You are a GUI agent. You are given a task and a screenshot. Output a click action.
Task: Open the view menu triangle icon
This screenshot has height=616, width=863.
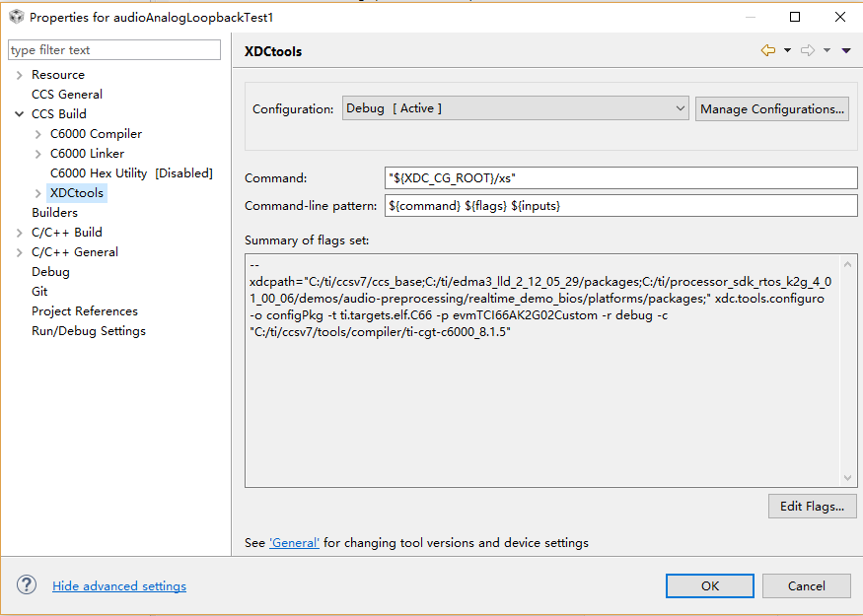(846, 50)
